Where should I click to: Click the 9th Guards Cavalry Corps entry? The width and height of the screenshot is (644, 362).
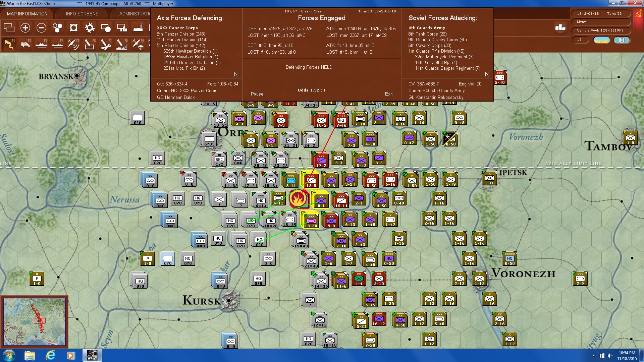point(437,40)
